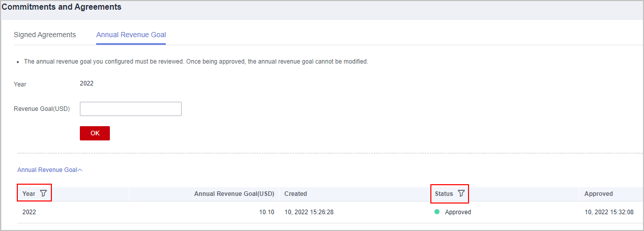The height and width of the screenshot is (231, 644).
Task: Select the 2022 cell in the table row
Action: point(29,212)
